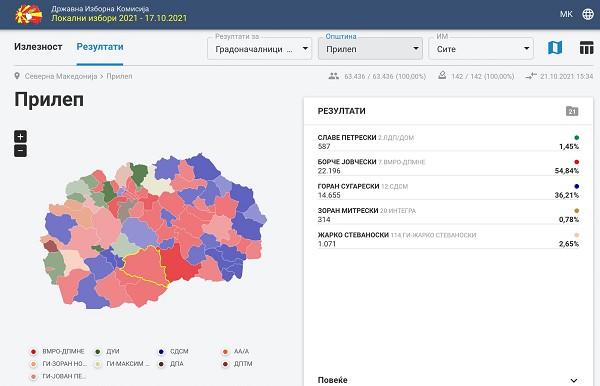Screen dimensions: 600x386
Task: Select candidate ГОРАН СУГАРЕСКИ row
Action: (448, 191)
